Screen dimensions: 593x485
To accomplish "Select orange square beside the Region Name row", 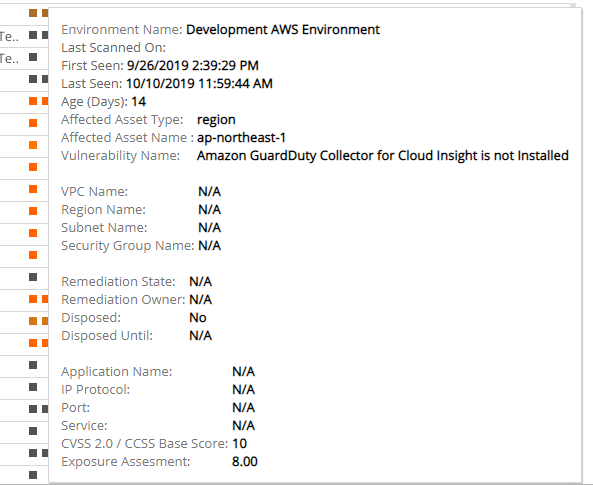I will tap(33, 211).
